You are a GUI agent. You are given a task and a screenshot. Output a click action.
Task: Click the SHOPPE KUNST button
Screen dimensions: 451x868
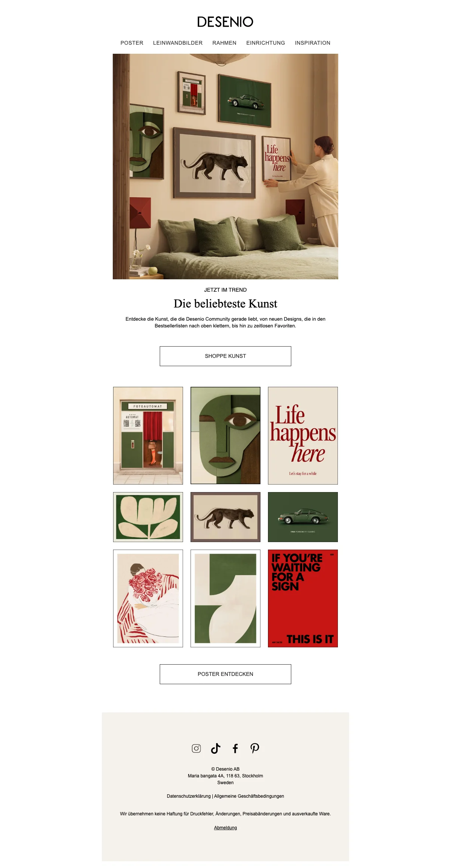(x=225, y=356)
